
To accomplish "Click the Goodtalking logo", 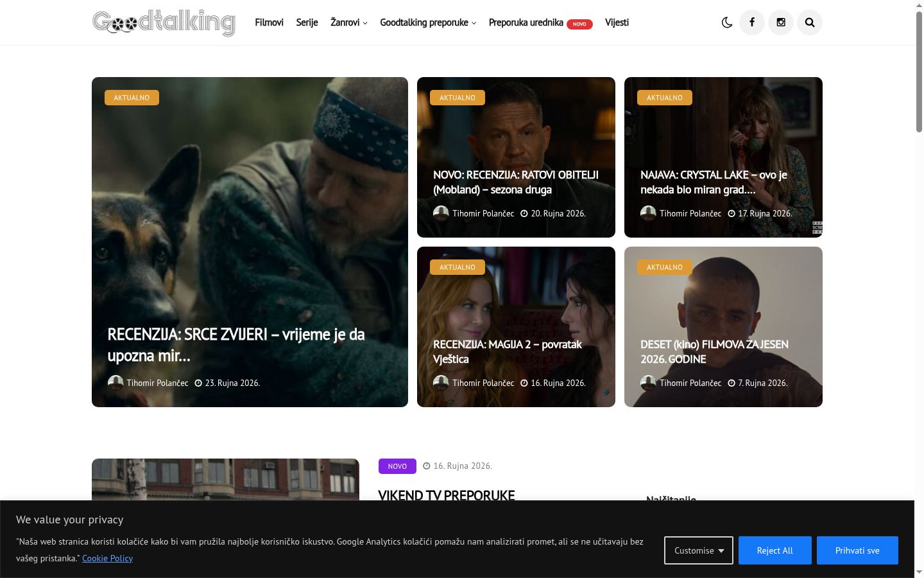I will [164, 22].
